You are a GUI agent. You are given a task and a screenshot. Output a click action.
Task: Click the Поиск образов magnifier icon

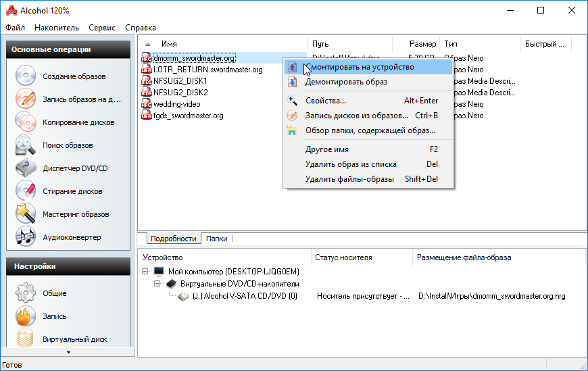click(26, 145)
